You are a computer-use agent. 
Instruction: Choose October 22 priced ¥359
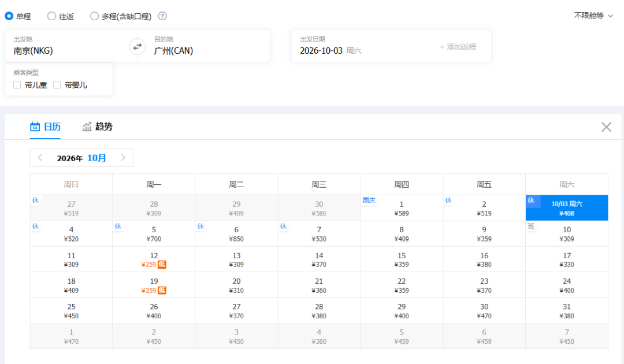402,285
